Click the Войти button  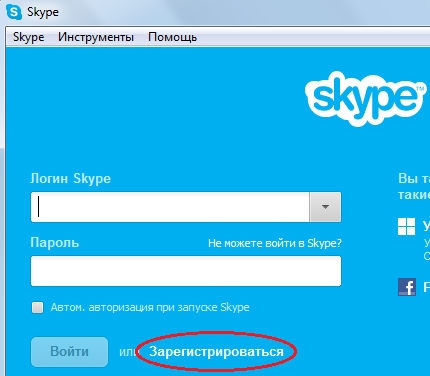point(69,352)
